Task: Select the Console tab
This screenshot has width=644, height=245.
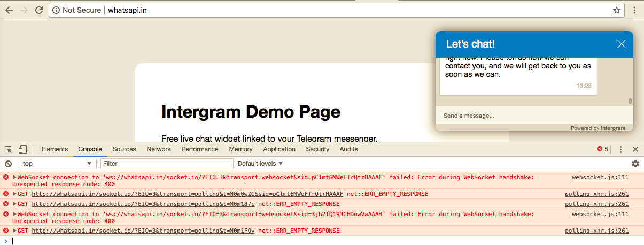Action: click(x=90, y=149)
